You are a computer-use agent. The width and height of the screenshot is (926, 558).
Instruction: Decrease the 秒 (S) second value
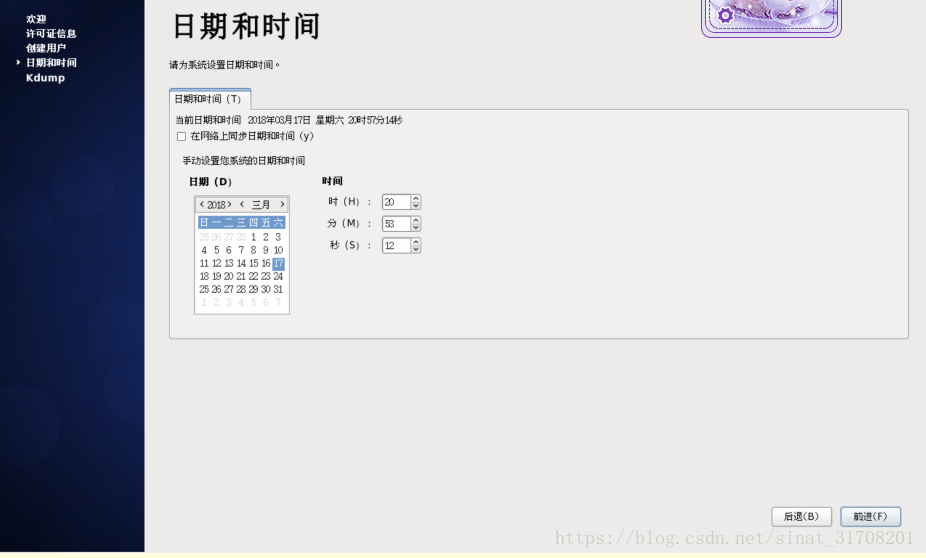click(x=416, y=249)
